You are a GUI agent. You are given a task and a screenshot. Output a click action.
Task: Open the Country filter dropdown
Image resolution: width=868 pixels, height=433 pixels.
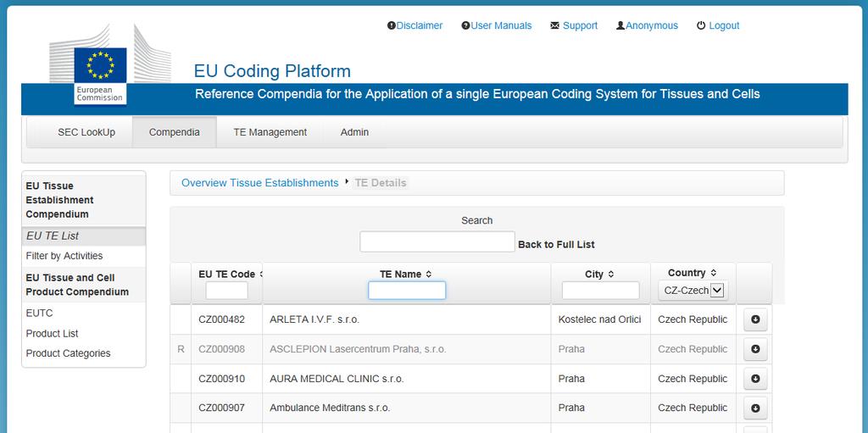[693, 290]
